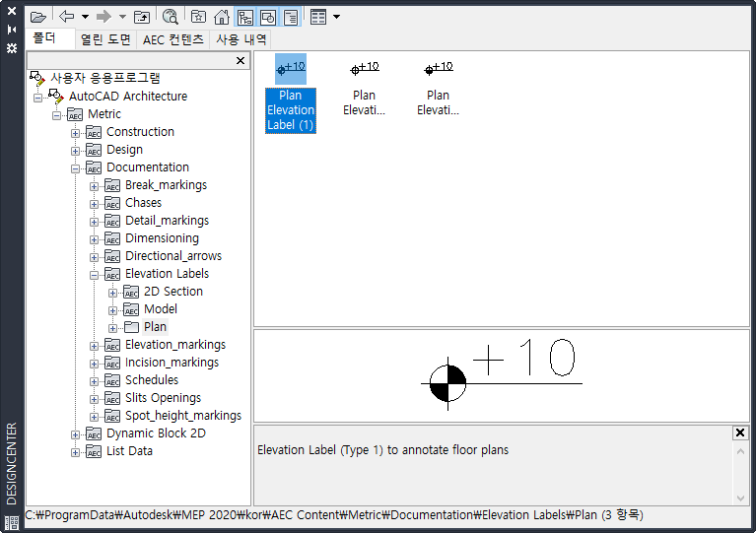Select 사용자 응용프로그램 root node
This screenshot has width=756, height=533.
[105, 78]
